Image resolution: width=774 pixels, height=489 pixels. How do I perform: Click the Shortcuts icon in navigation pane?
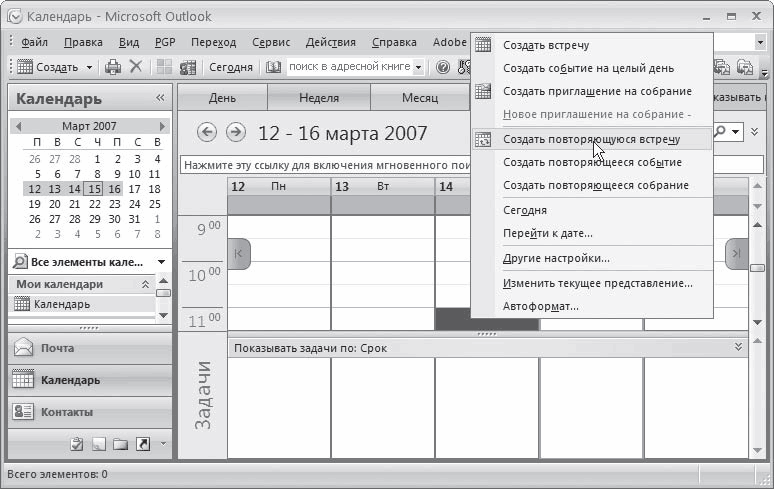pos(143,444)
